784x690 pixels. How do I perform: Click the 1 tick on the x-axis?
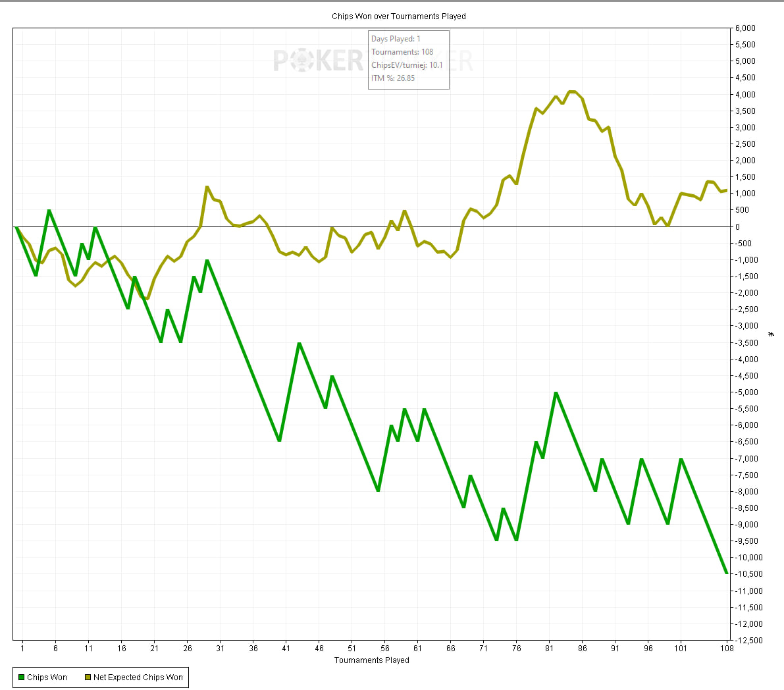tap(22, 649)
